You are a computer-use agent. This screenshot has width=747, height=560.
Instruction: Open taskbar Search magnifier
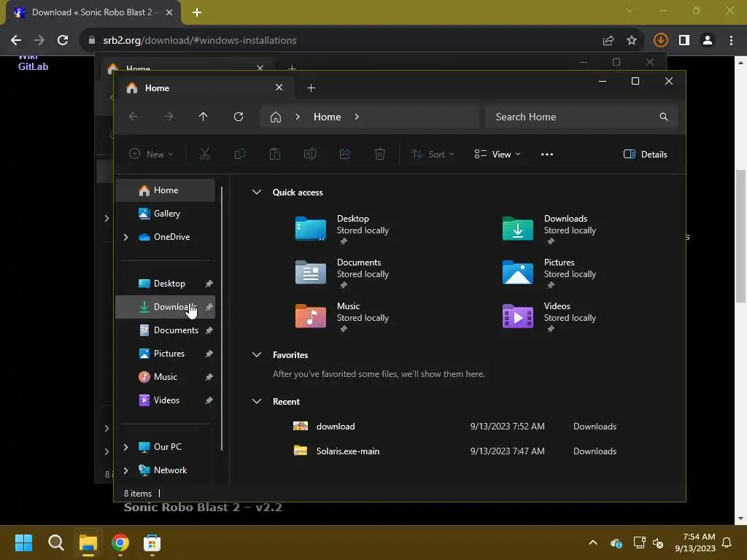point(55,542)
